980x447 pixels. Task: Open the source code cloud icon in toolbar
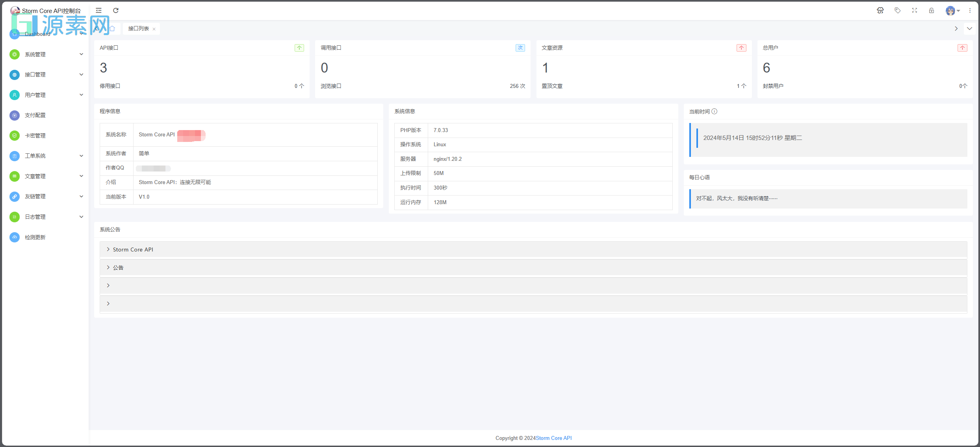pos(880,10)
